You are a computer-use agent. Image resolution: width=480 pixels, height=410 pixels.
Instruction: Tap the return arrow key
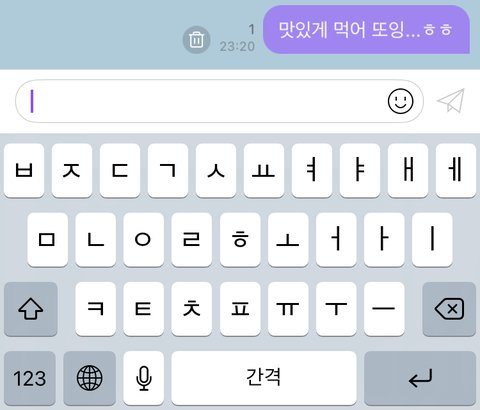420,378
